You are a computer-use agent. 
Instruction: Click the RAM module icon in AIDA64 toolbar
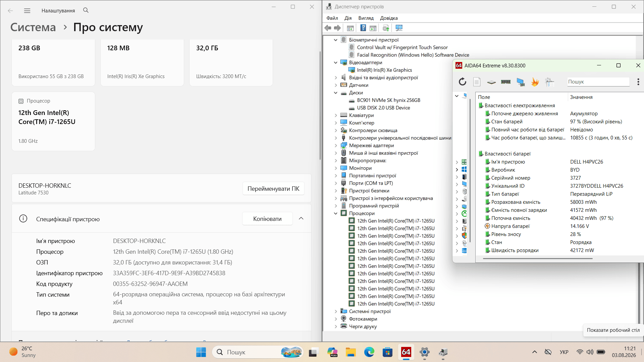(x=506, y=82)
